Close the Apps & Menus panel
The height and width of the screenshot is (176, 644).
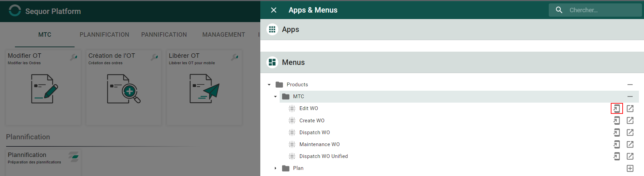pos(274,10)
